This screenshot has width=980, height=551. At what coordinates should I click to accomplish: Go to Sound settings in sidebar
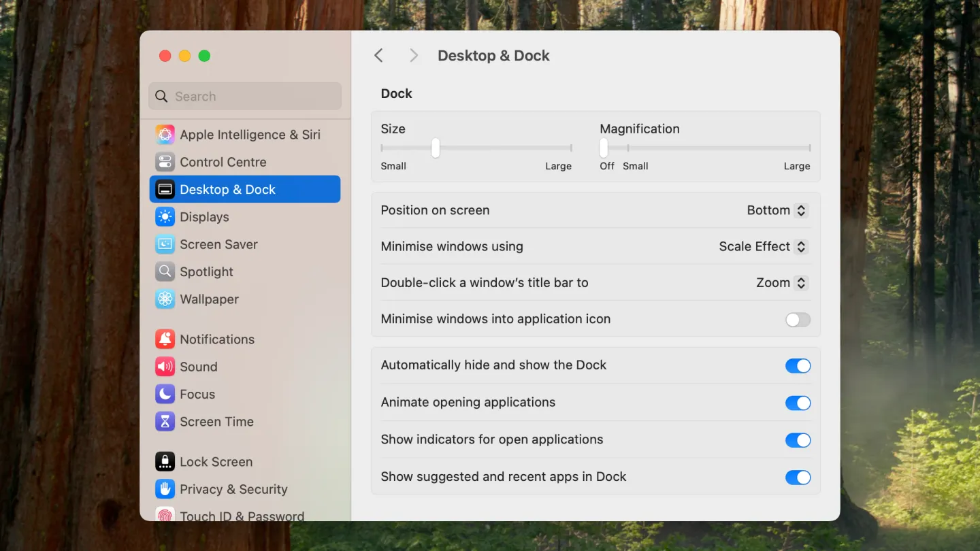tap(198, 367)
